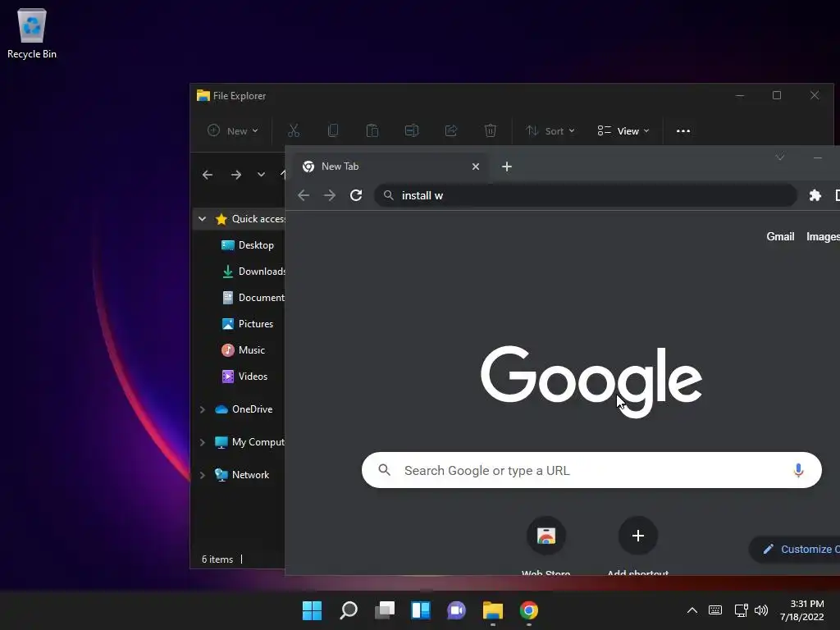Select Videos in Quick access
Screen dimensions: 840x630
tap(244, 376)
